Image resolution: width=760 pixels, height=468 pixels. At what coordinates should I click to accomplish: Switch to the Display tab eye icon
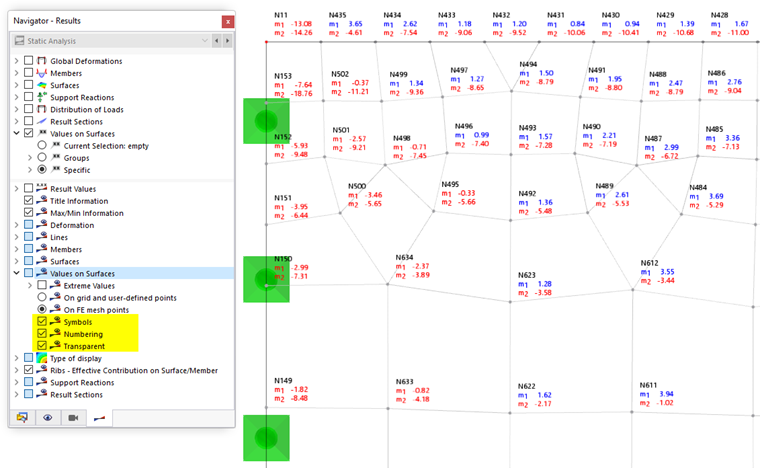coord(48,418)
